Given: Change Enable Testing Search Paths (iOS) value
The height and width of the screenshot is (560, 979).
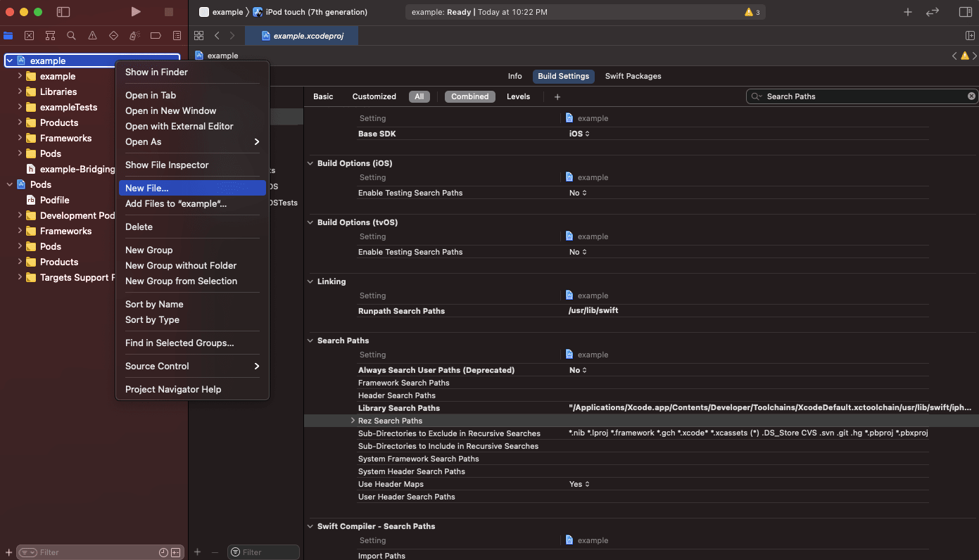Looking at the screenshot, I should pyautogui.click(x=578, y=193).
